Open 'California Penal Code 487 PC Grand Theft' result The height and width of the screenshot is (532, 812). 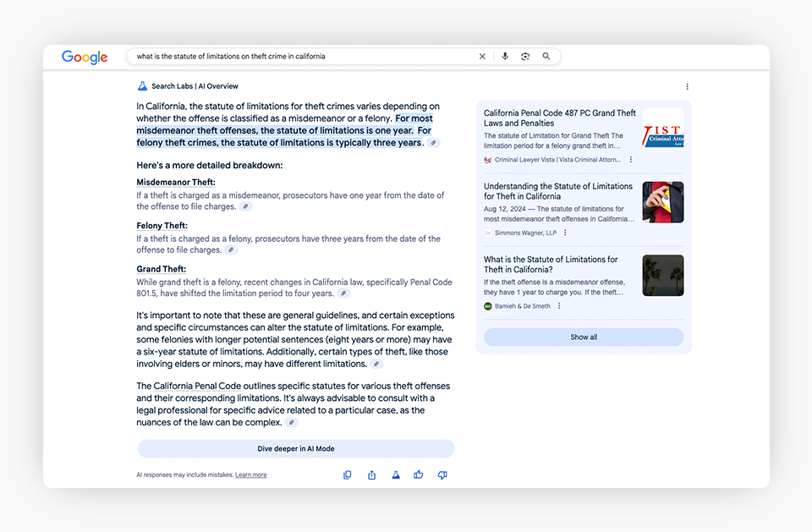[x=560, y=118]
